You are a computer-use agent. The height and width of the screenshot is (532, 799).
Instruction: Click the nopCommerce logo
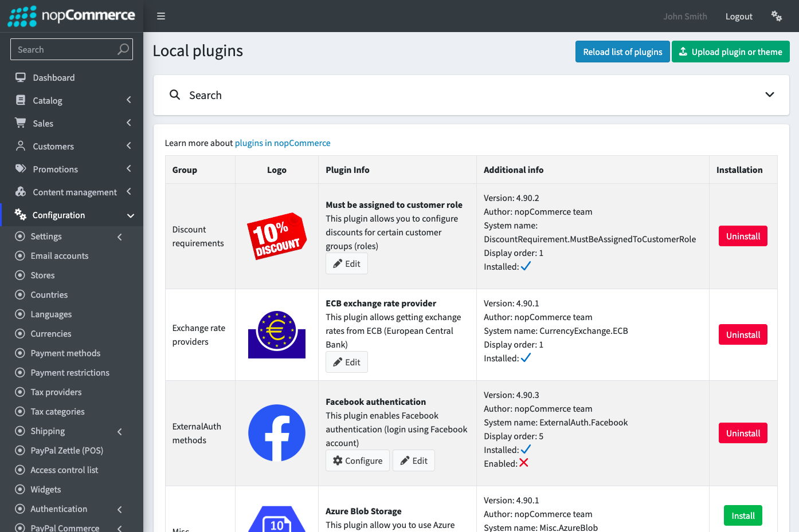pyautogui.click(x=72, y=16)
